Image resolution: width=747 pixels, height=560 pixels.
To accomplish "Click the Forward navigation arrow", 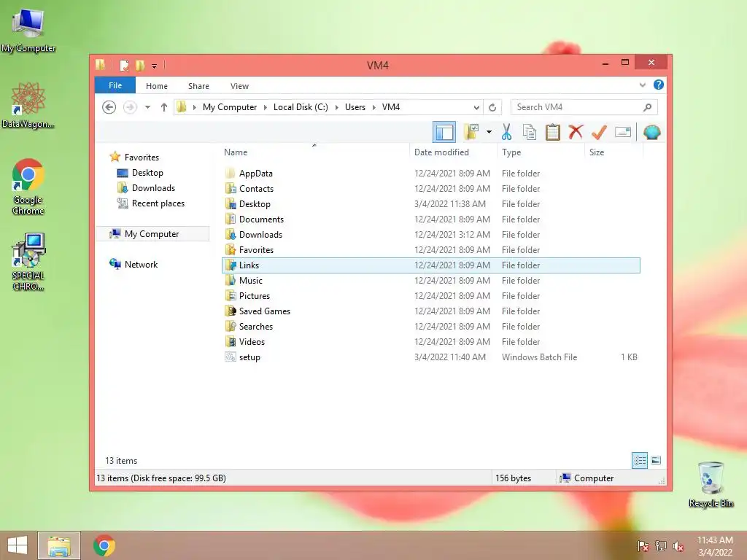I will (130, 107).
